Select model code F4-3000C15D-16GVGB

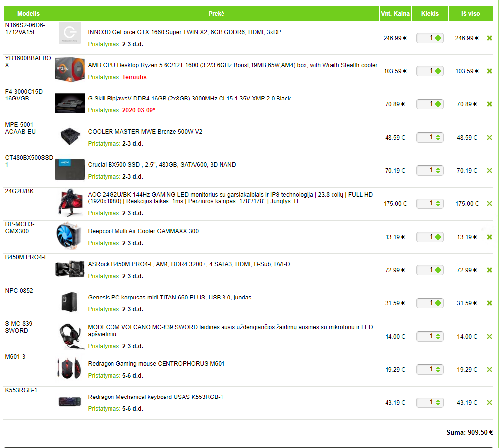[25, 95]
